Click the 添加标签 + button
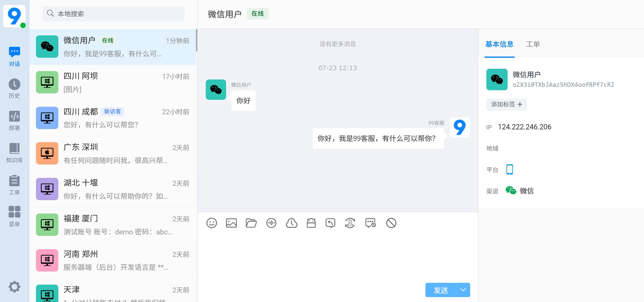Image resolution: width=644 pixels, height=302 pixels. [x=506, y=104]
